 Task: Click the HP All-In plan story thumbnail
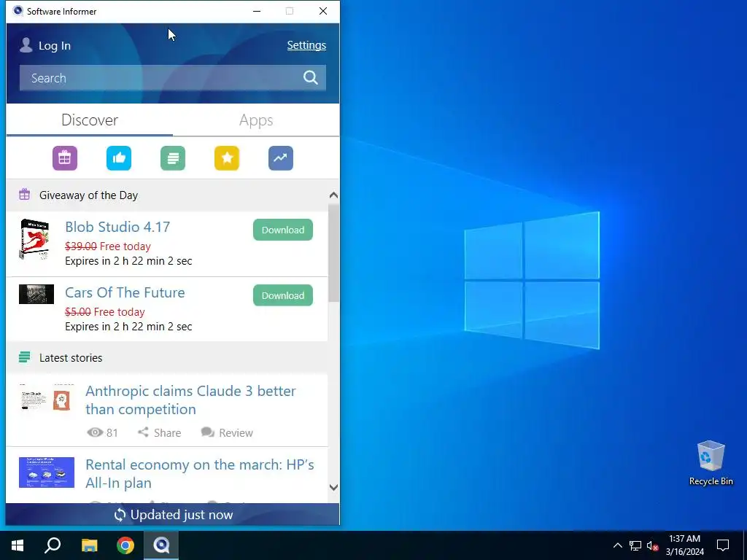pos(47,472)
